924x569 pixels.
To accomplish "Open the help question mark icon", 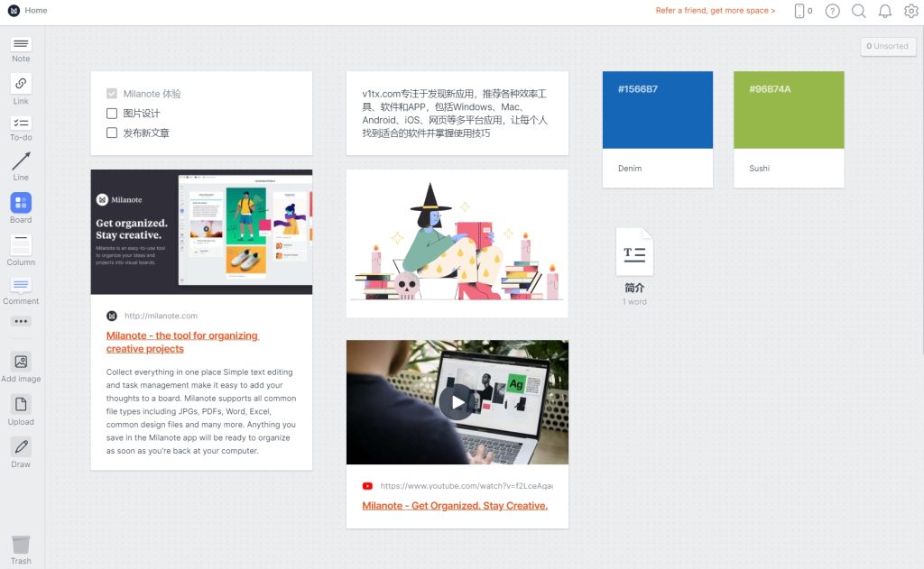I will coord(832,11).
